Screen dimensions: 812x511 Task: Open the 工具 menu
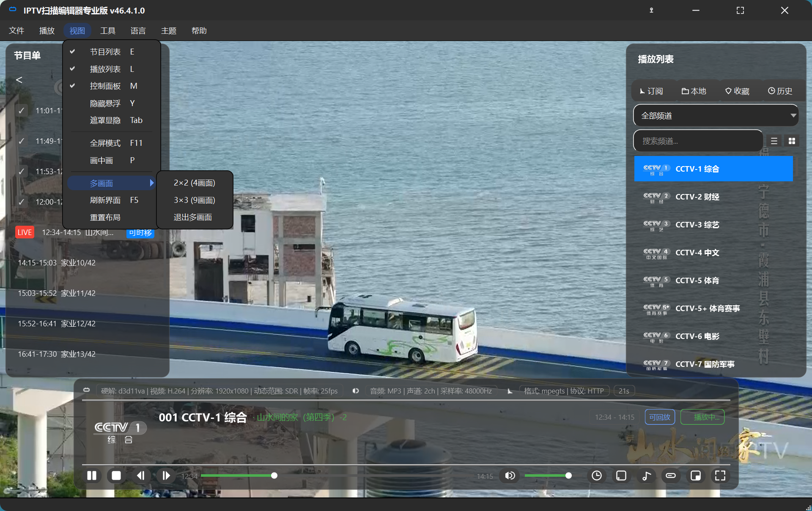(108, 31)
